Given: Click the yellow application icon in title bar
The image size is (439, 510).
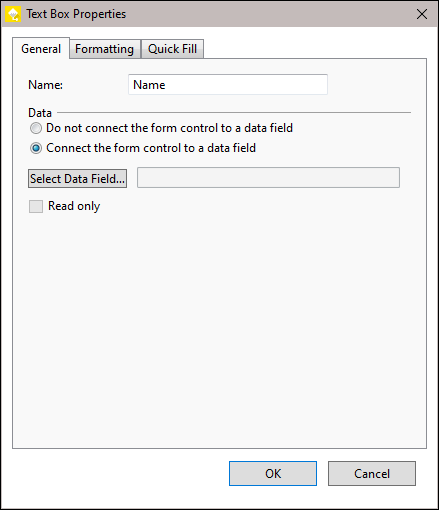Looking at the screenshot, I should click(13, 14).
